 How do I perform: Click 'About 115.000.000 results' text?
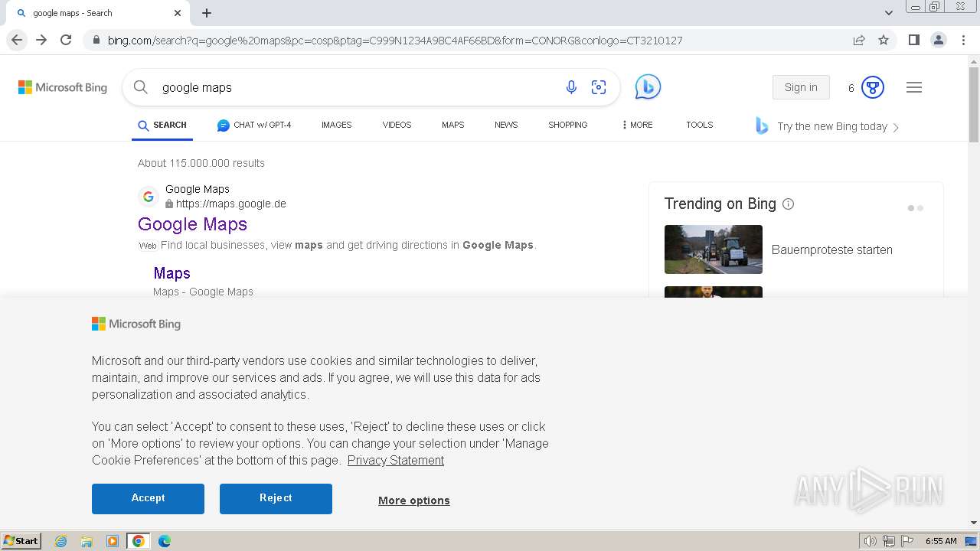click(201, 163)
